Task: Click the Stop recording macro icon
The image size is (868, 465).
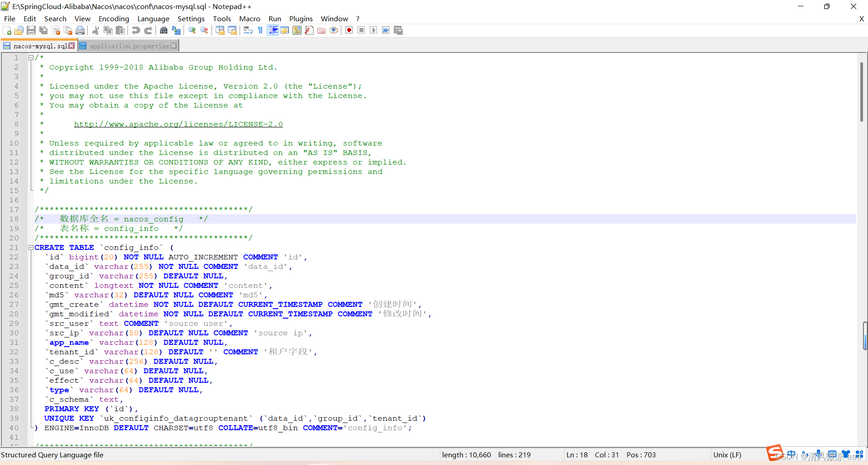Action: (x=361, y=30)
